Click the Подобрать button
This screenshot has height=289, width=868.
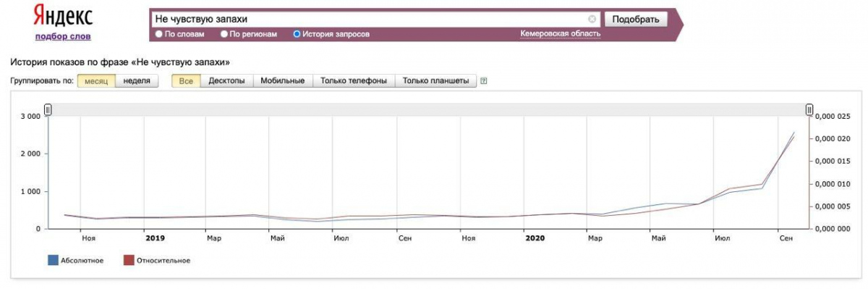click(635, 20)
